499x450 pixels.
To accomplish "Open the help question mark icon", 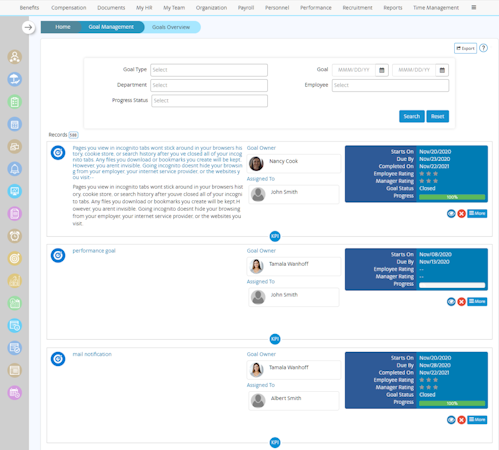I will click(x=483, y=48).
